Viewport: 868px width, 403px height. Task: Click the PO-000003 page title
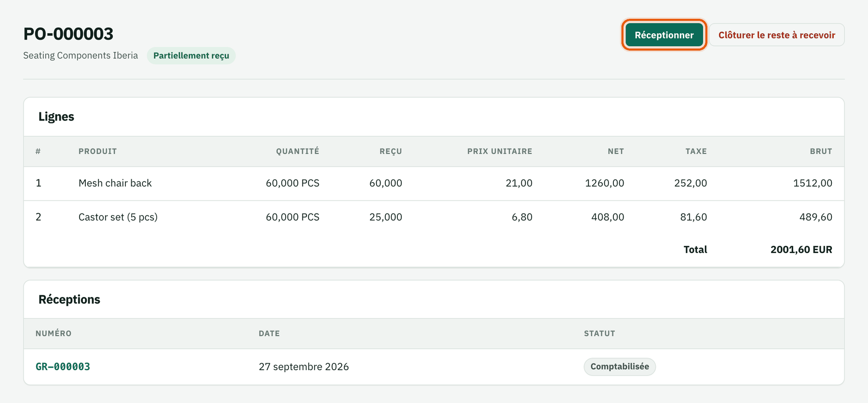[68, 34]
